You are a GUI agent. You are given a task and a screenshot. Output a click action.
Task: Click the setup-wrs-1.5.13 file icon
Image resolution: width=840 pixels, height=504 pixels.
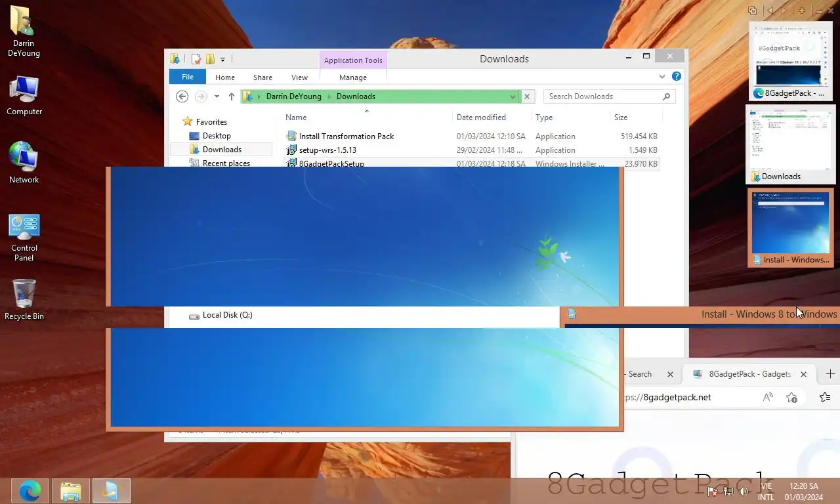(292, 150)
